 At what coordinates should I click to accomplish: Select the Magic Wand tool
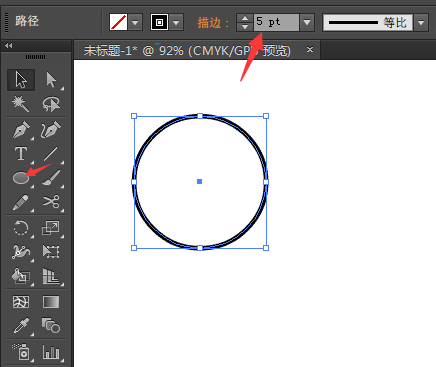tap(21, 104)
